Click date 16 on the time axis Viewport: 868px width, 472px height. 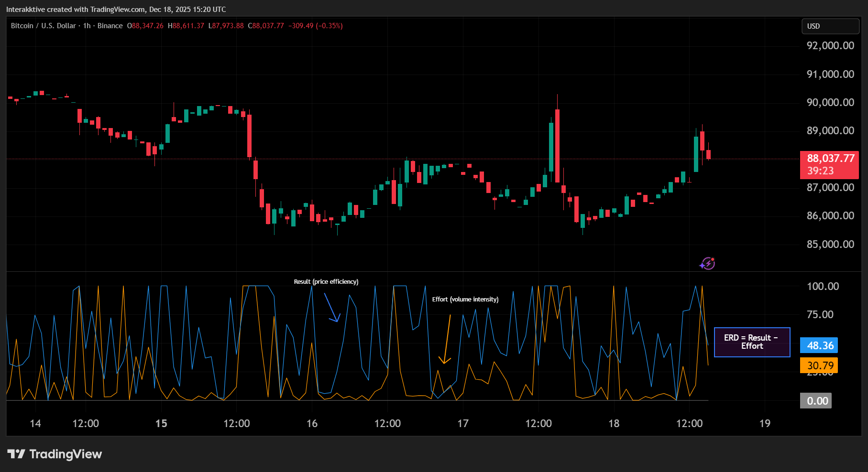click(x=312, y=423)
